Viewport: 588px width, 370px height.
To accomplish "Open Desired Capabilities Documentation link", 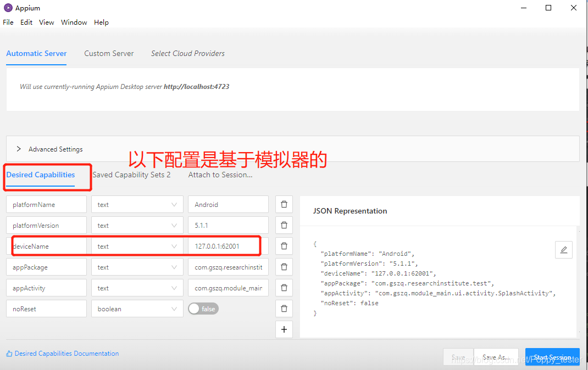I will point(63,354).
